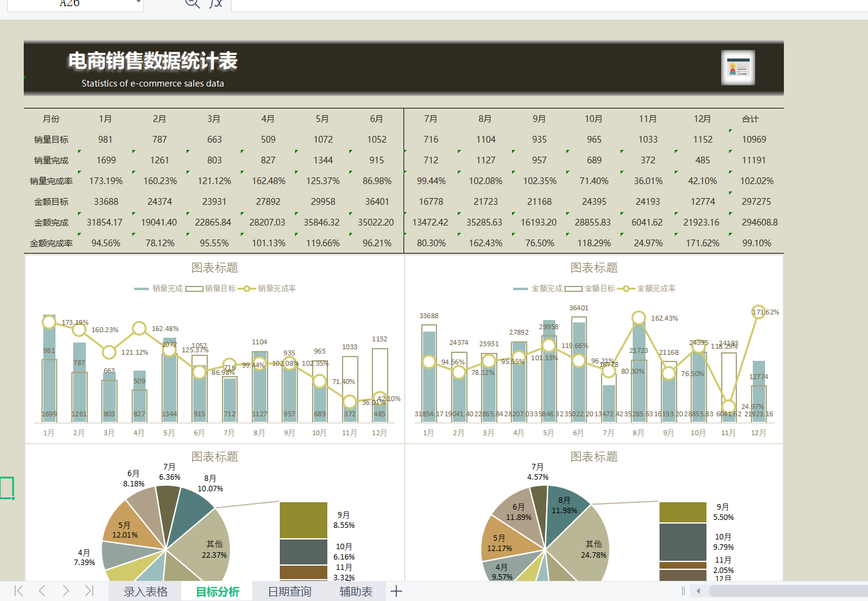
Task: Click the document icon in the dark title banner
Action: coord(738,68)
